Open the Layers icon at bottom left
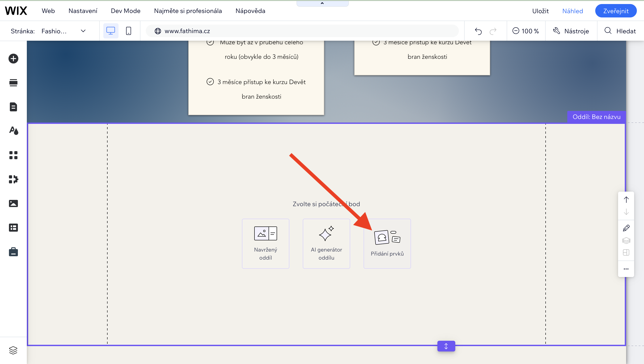 13,350
